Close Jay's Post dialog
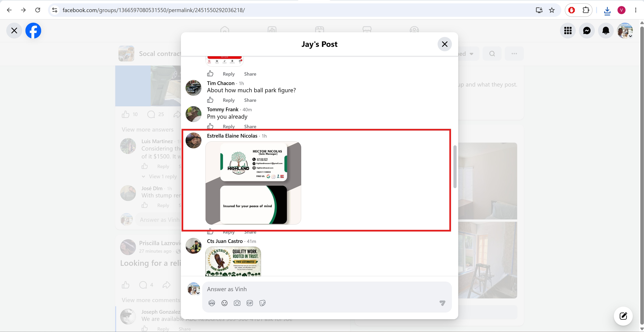Viewport: 644px width, 332px height. click(x=444, y=44)
